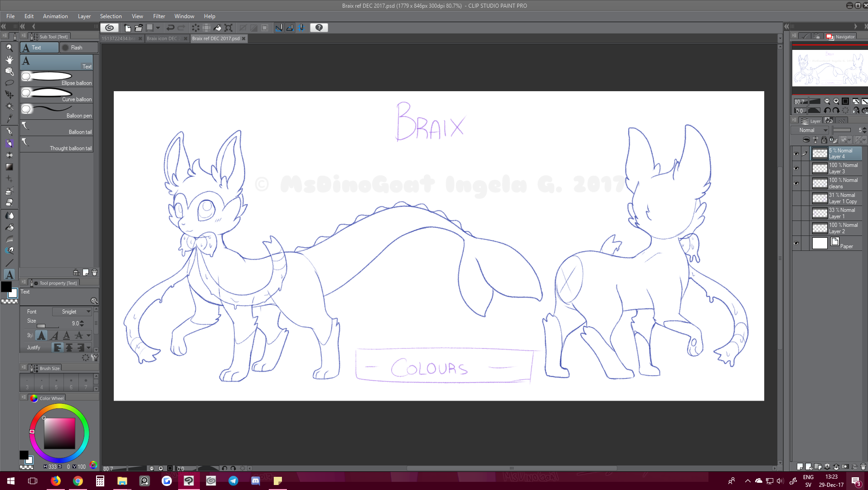Show the hidden Layer 1 Copy
Viewport: 868px width, 490px height.
click(x=796, y=198)
